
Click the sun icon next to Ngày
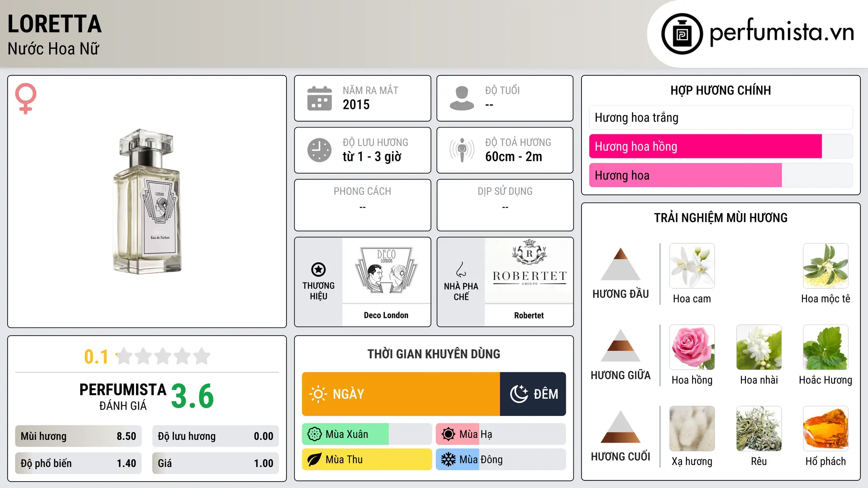pos(318,394)
